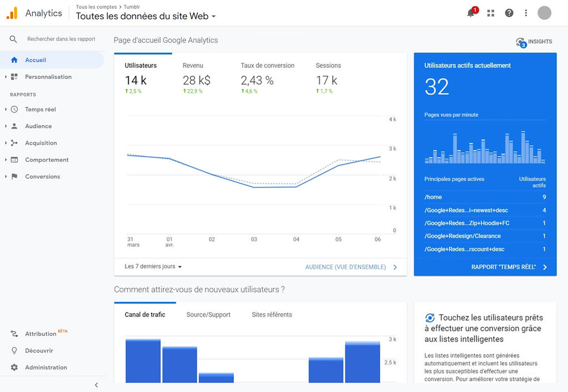This screenshot has width=568, height=392.
Task: Click the Google Analytics logo icon
Action: tap(12, 13)
